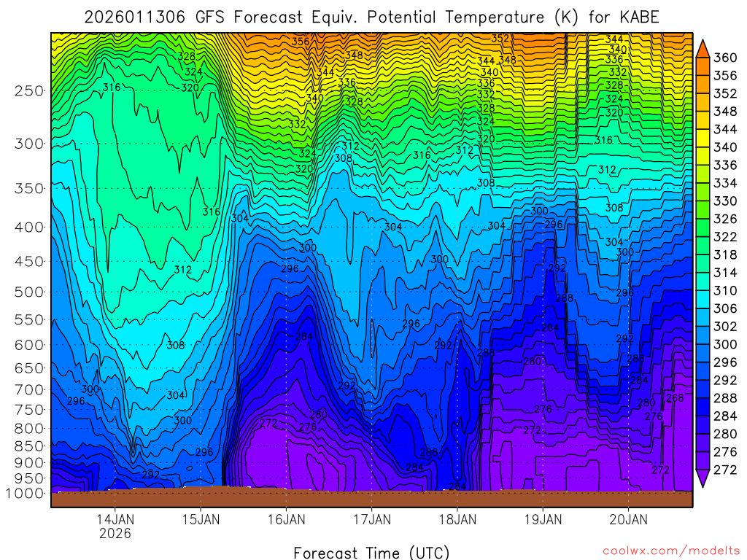Screen dimensions: 747x560
Task: Click the year 2026 under 14JAN
Action: click(x=115, y=533)
